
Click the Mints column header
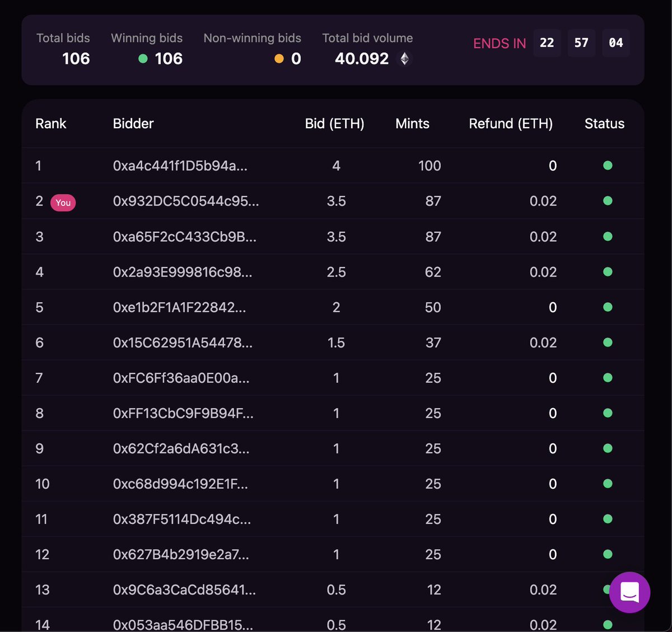412,124
